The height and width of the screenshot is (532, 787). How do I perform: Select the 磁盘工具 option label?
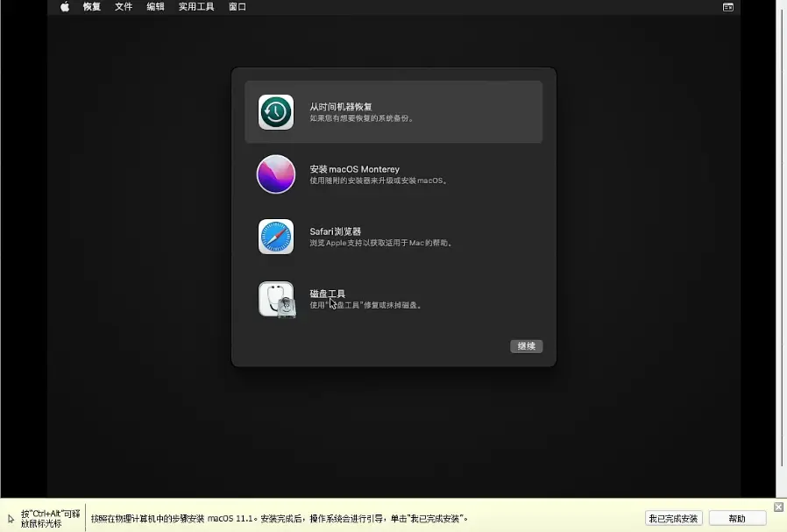(x=328, y=294)
